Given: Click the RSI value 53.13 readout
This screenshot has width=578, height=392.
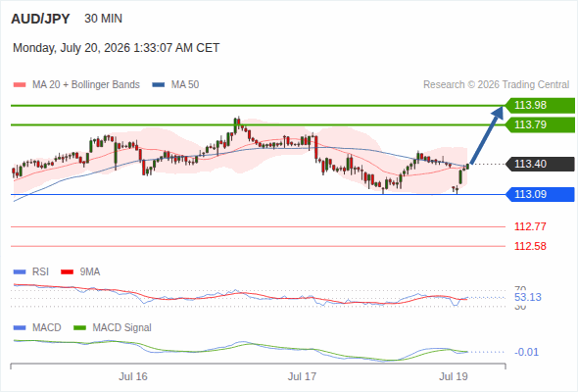Looking at the screenshot, I should point(528,297).
